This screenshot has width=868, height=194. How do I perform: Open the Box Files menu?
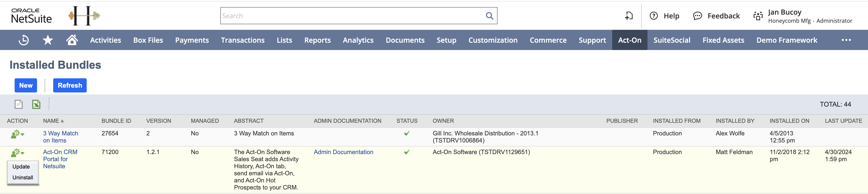pos(148,40)
